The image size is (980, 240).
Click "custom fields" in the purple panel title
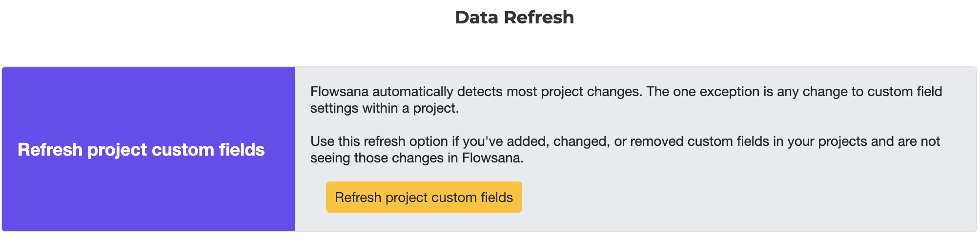(x=208, y=150)
